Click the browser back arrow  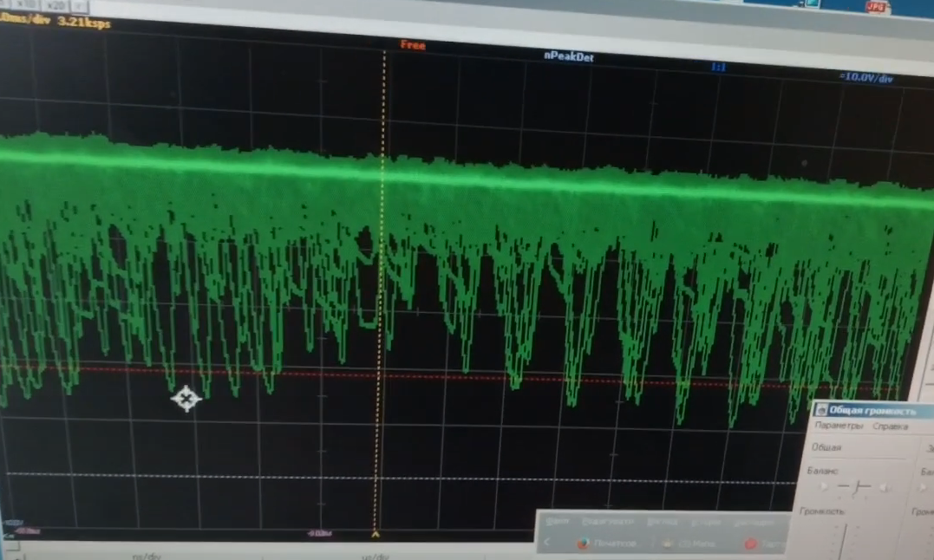tap(547, 543)
